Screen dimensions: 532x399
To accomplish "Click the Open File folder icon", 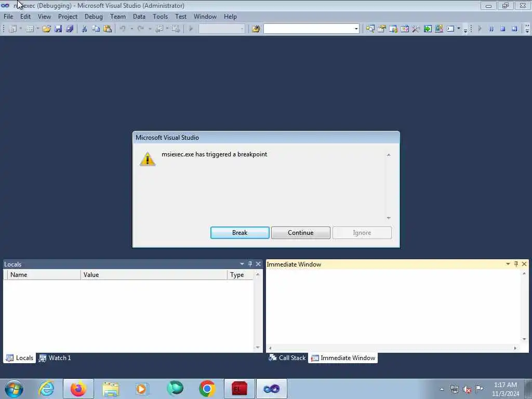I will pyautogui.click(x=46, y=29).
